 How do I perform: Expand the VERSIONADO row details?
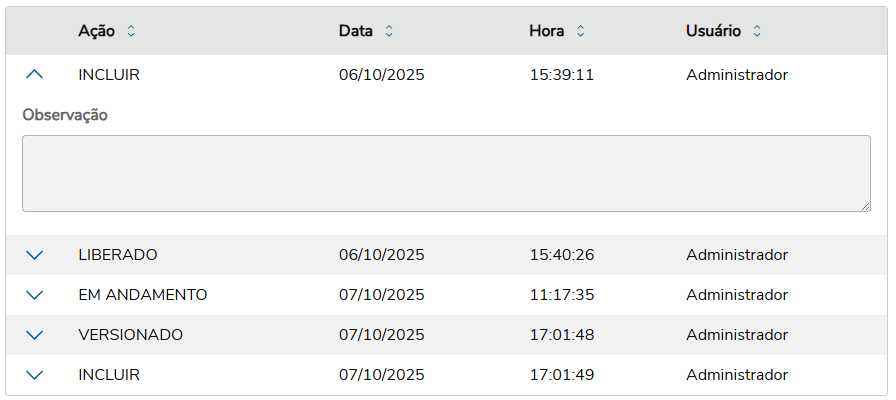click(x=35, y=335)
